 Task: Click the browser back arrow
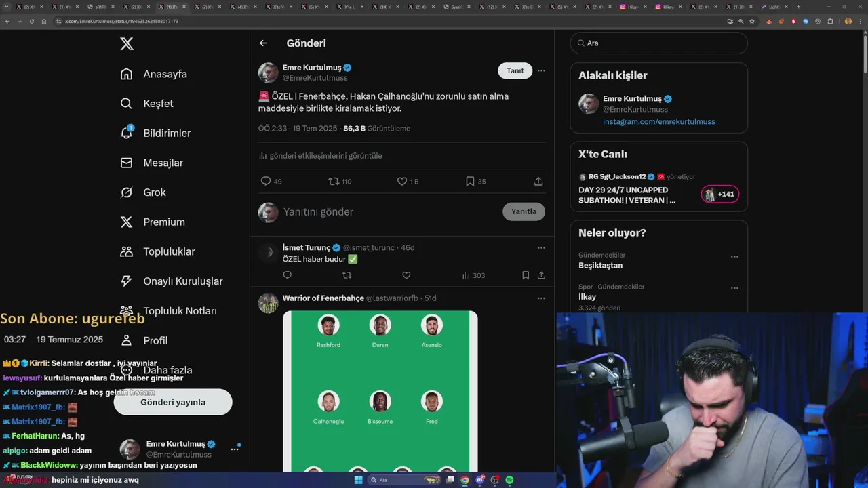click(x=7, y=21)
